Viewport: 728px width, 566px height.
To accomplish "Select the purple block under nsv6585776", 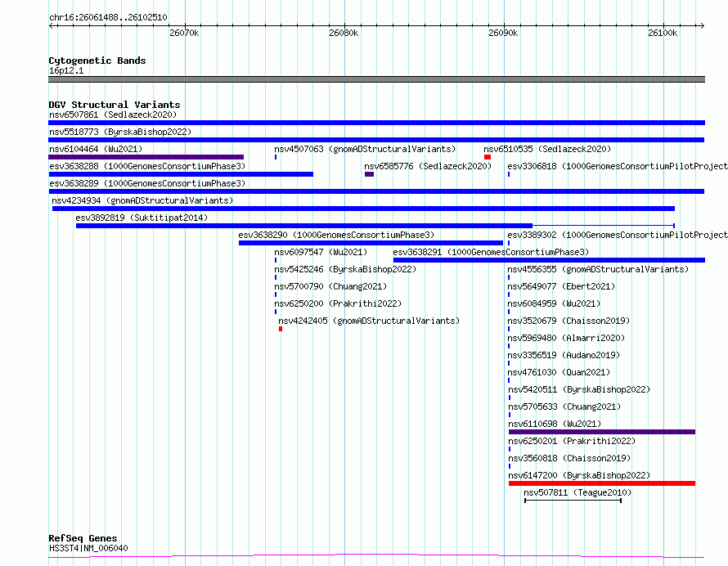I will click(369, 174).
